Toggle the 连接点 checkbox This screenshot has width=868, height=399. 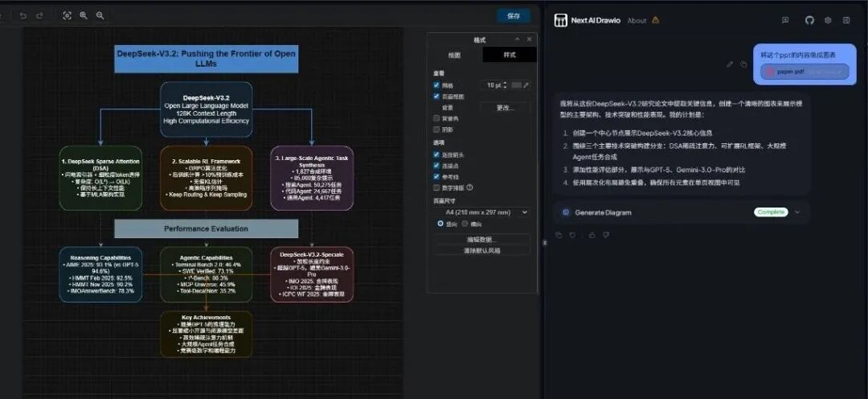point(436,166)
